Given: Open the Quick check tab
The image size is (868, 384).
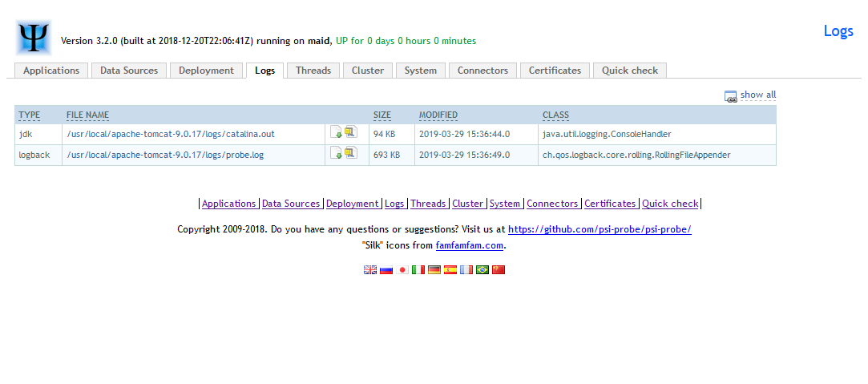Looking at the screenshot, I should [630, 71].
